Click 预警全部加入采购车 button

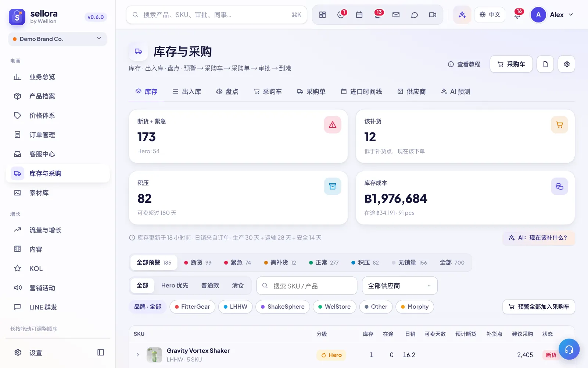coord(539,307)
